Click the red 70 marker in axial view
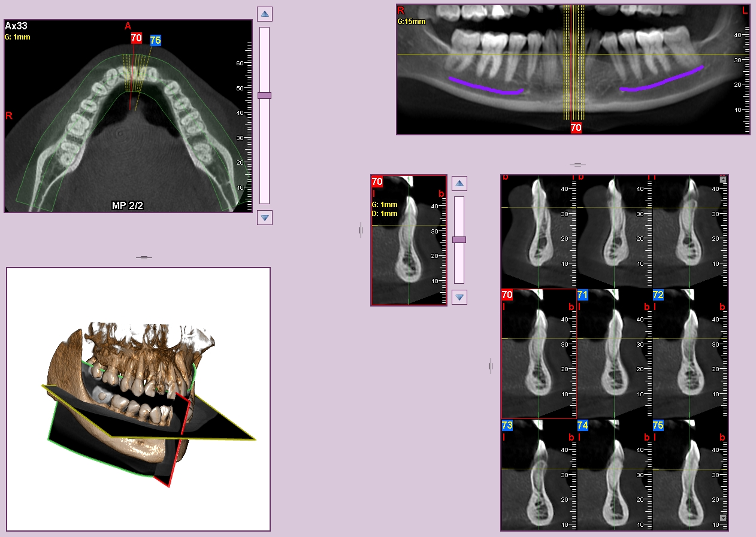 (x=136, y=38)
